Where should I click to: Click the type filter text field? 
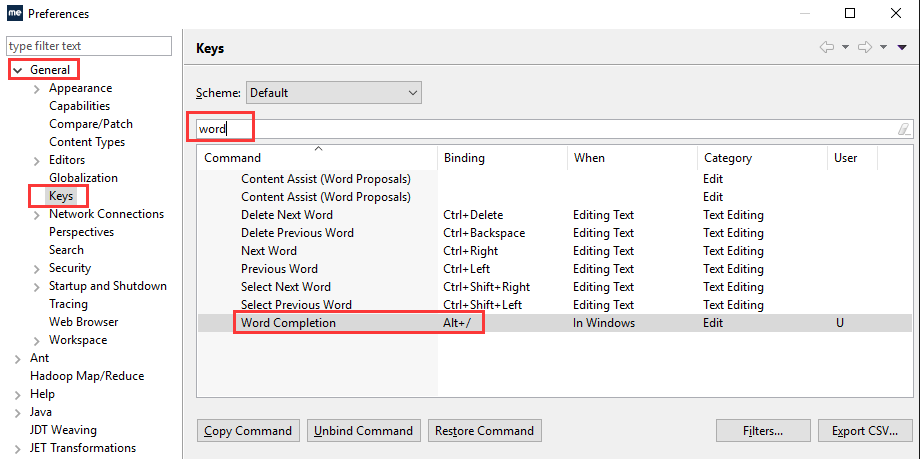(90, 46)
